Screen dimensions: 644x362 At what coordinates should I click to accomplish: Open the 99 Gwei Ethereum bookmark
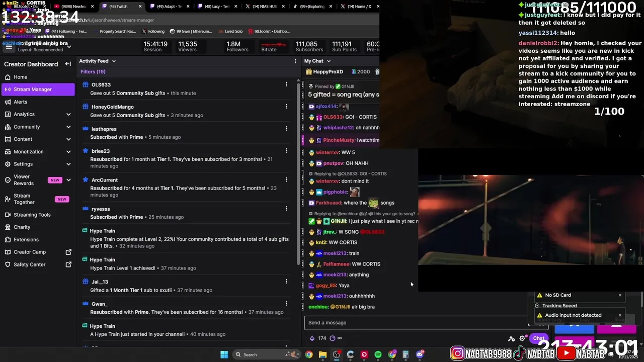click(191, 31)
